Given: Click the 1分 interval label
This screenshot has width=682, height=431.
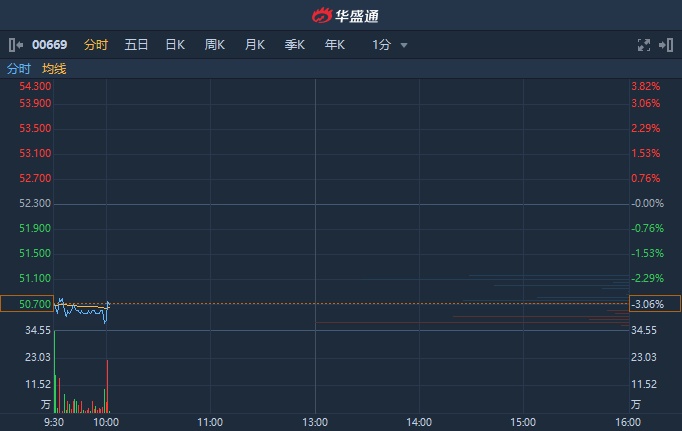Looking at the screenshot, I should coord(381,45).
